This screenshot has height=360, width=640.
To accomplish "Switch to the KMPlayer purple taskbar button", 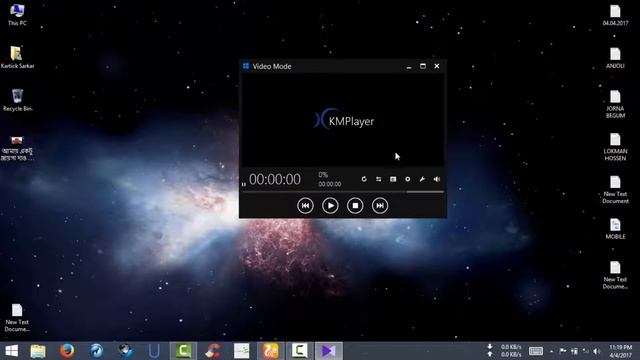I will [329, 351].
